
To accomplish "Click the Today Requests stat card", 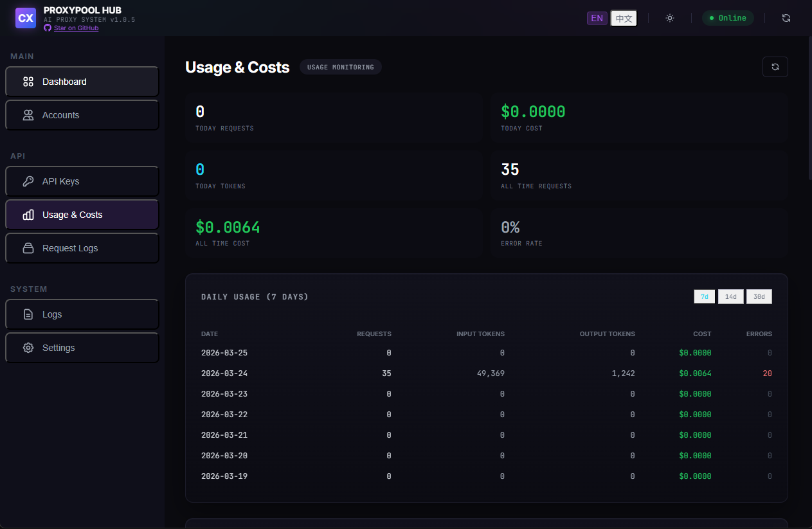I will pyautogui.click(x=334, y=118).
